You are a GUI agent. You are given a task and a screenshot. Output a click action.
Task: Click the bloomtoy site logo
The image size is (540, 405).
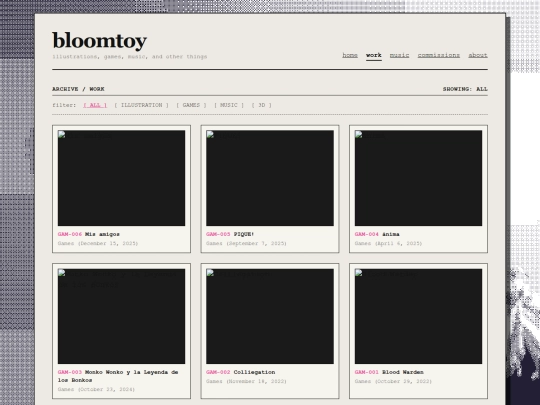point(100,41)
